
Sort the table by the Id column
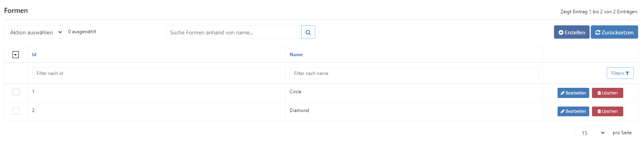[34, 55]
